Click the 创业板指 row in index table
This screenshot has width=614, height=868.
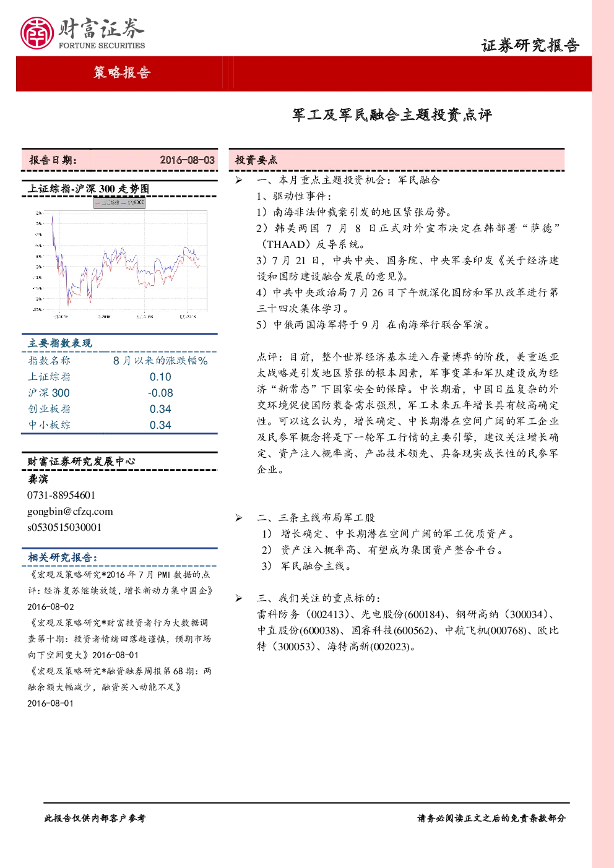pos(119,409)
